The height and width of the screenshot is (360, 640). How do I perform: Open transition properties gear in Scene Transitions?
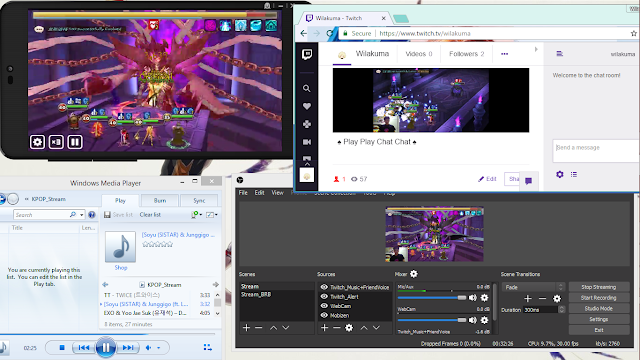click(x=557, y=299)
